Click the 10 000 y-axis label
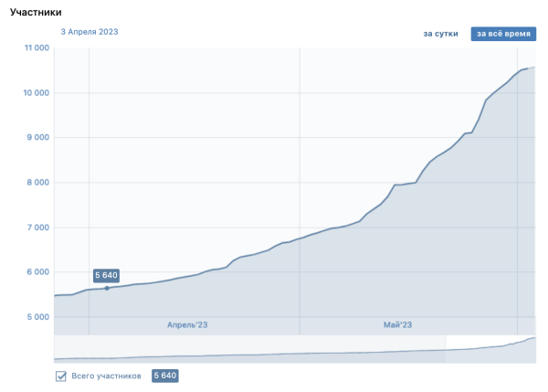The image size is (548, 392). coord(33,92)
